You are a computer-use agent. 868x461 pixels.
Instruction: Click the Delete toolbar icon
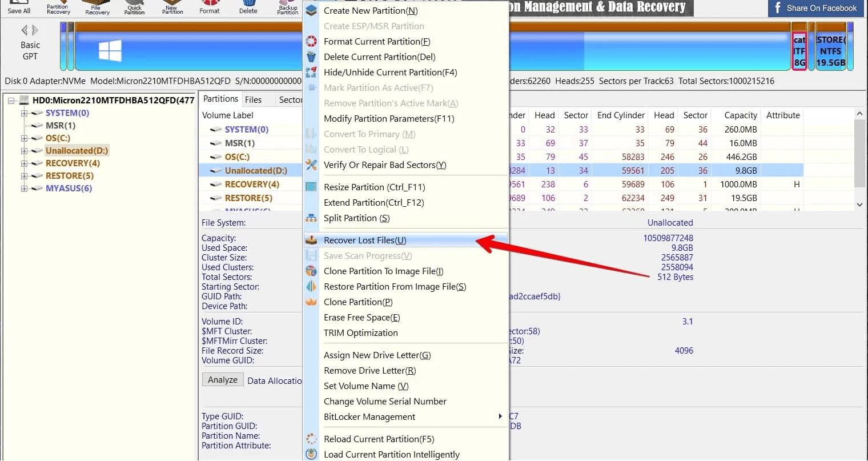(x=248, y=7)
